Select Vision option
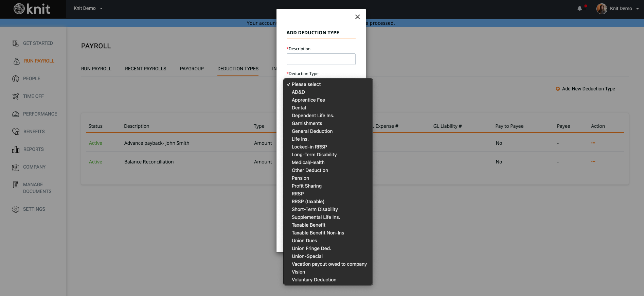644x296 pixels. click(x=328, y=272)
